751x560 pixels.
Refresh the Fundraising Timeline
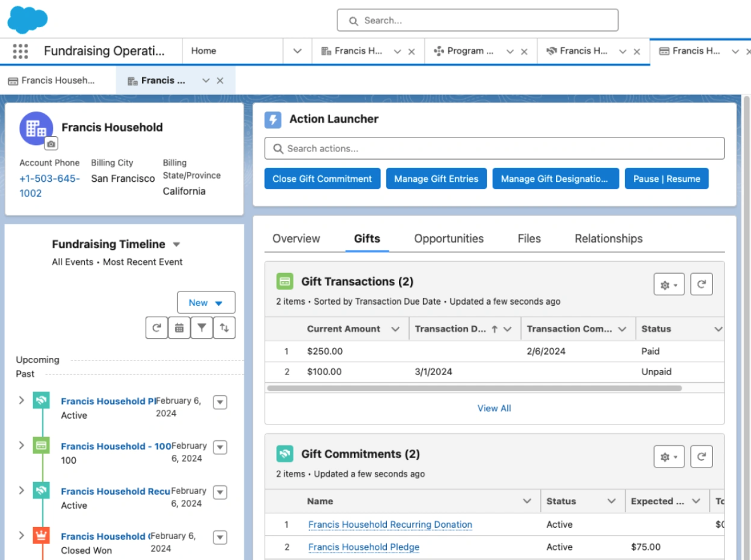click(x=156, y=328)
